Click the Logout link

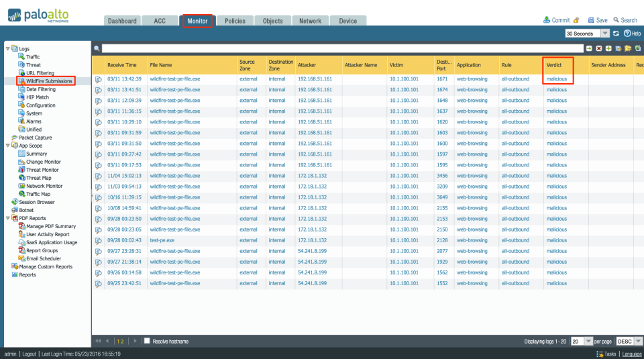[x=28, y=354]
